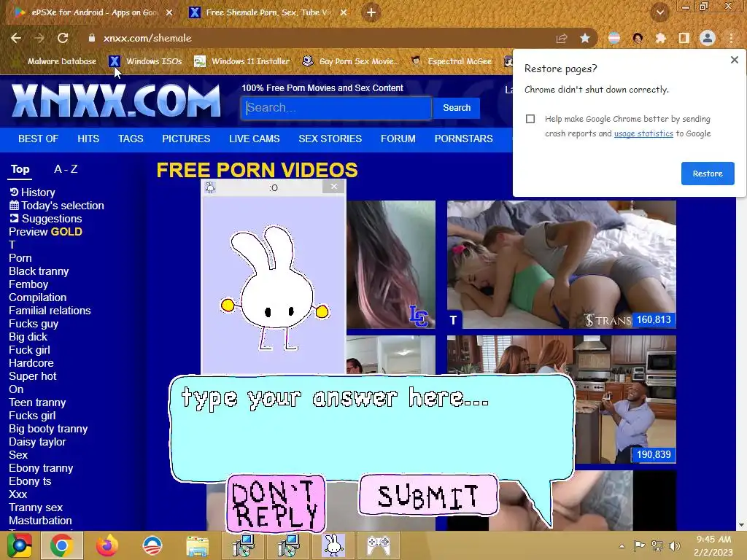Click the Restore button in the dialog
The image size is (747, 560).
click(708, 174)
